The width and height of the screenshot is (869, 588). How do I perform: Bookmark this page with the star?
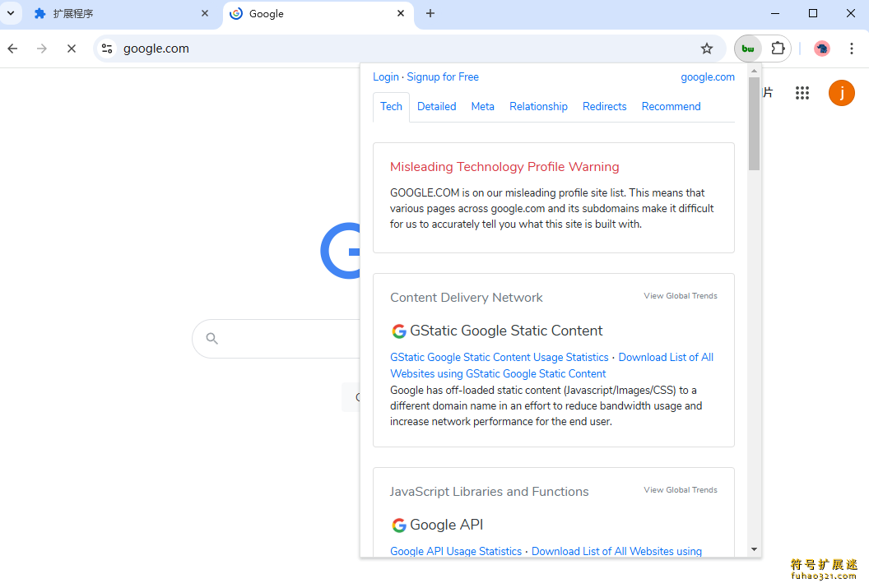707,49
